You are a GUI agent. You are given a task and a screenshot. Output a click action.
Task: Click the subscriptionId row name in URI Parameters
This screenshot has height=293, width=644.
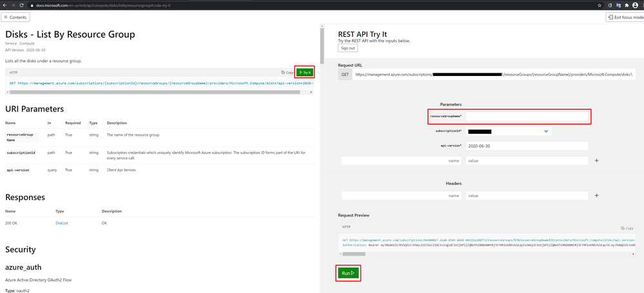click(x=21, y=153)
